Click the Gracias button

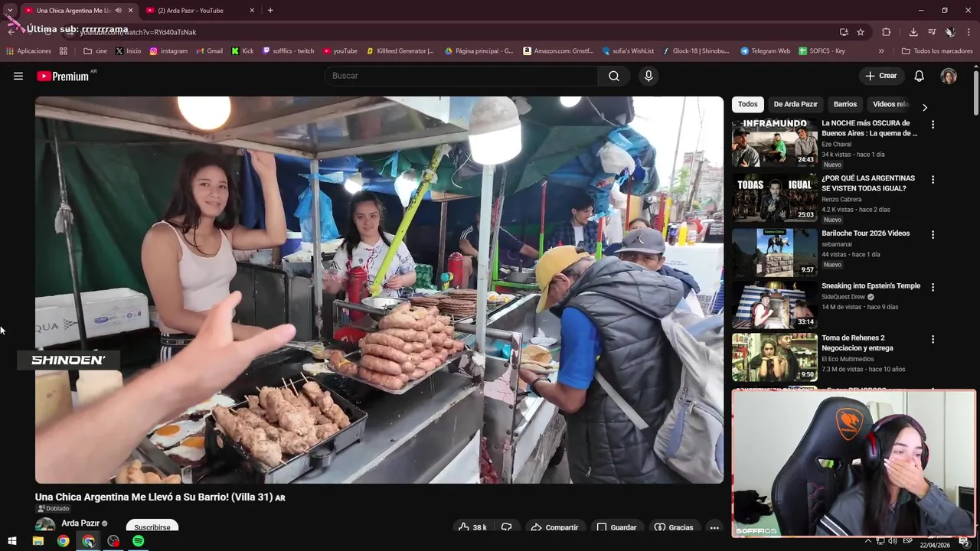pos(674,527)
